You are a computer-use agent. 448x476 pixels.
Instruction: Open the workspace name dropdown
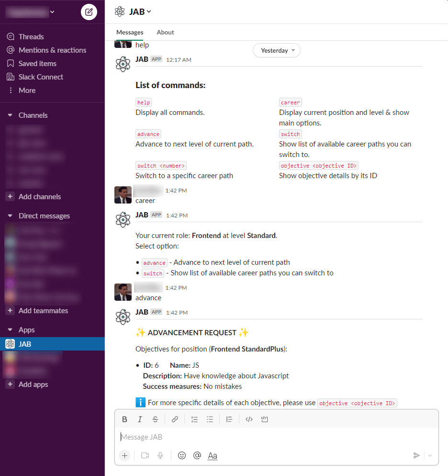pyautogui.click(x=52, y=12)
